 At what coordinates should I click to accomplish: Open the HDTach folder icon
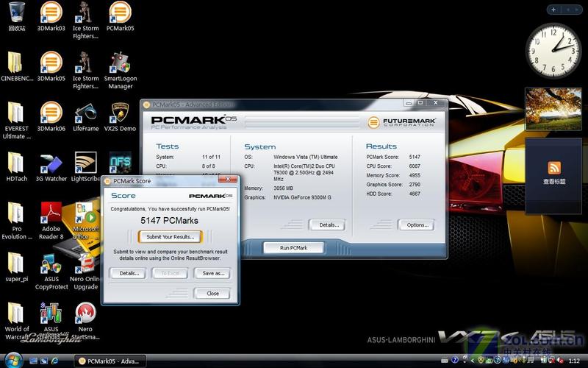[x=16, y=167]
